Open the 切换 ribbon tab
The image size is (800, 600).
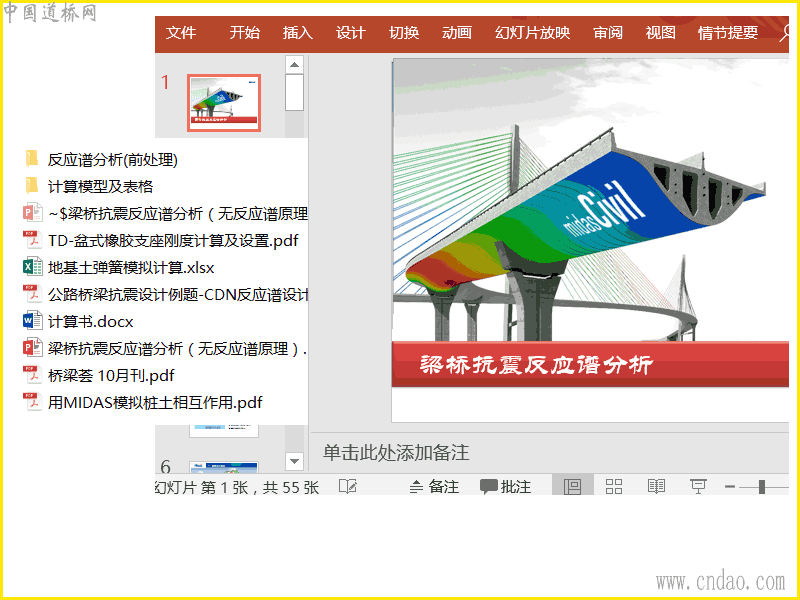[x=404, y=33]
